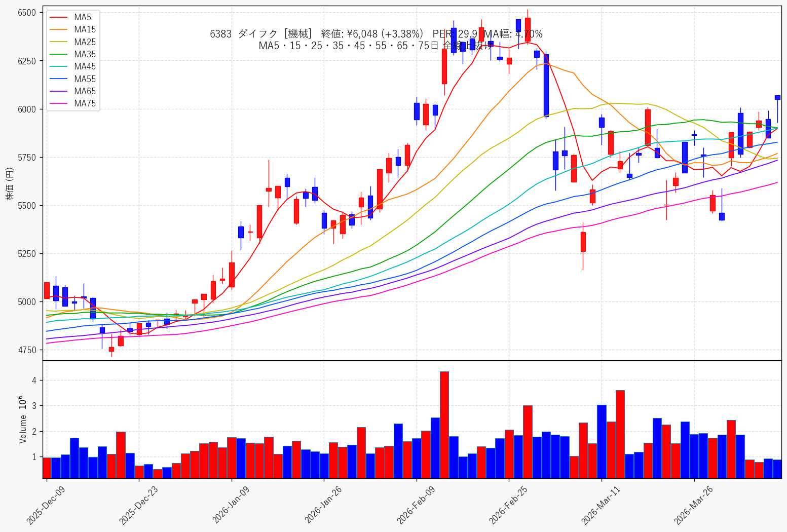787x532 pixels.
Task: Select the MA25 legend label
Action: point(85,42)
